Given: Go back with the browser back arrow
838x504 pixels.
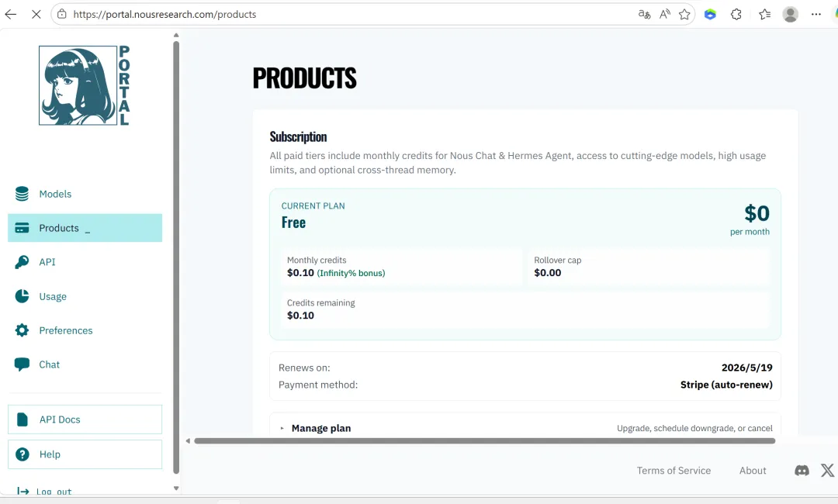Looking at the screenshot, I should [11, 15].
